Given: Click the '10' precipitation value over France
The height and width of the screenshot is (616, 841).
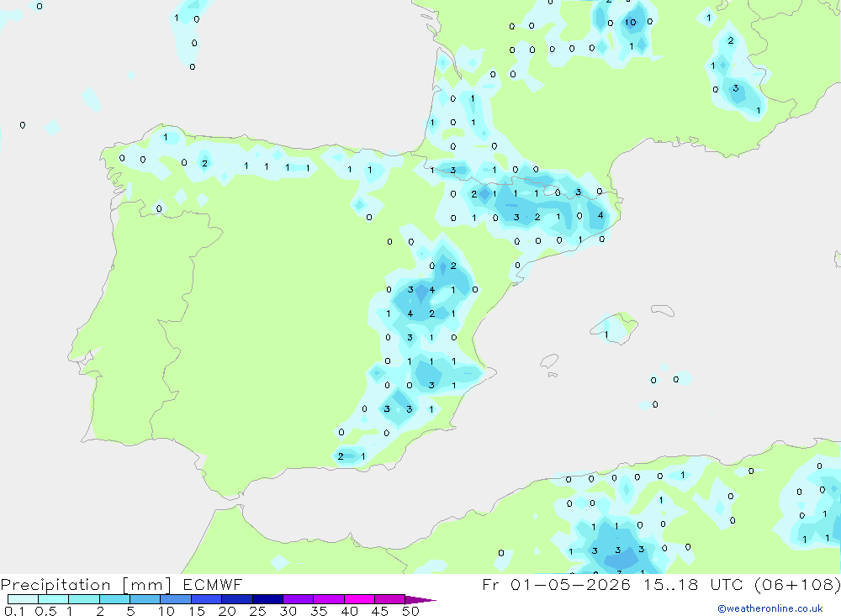Looking at the screenshot, I should pos(630,22).
